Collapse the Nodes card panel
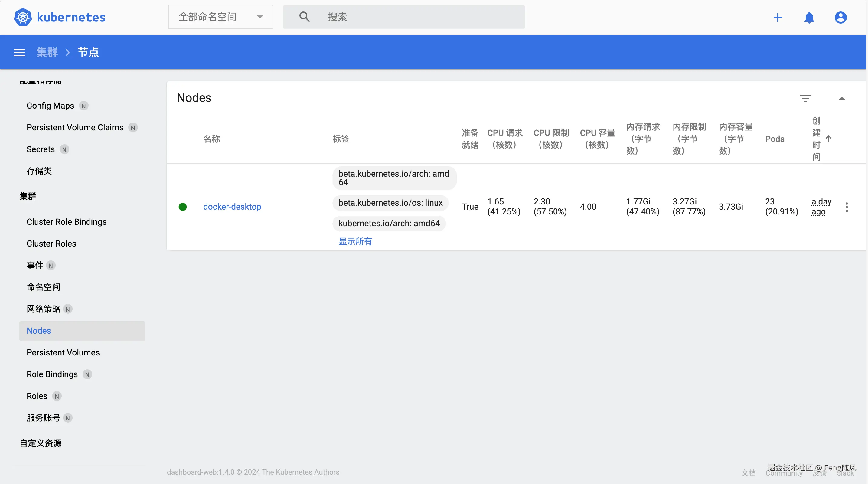The image size is (868, 484). tap(842, 98)
